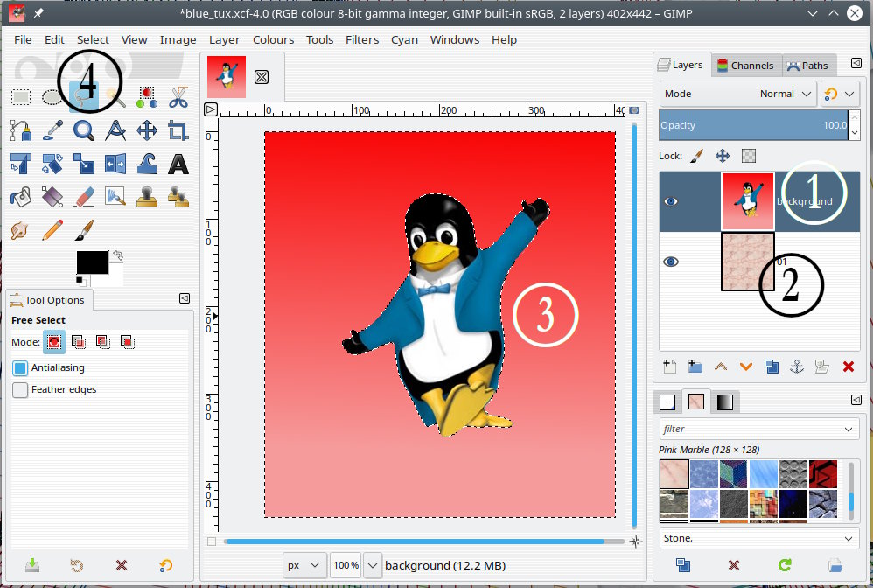Create a new layer

670,367
